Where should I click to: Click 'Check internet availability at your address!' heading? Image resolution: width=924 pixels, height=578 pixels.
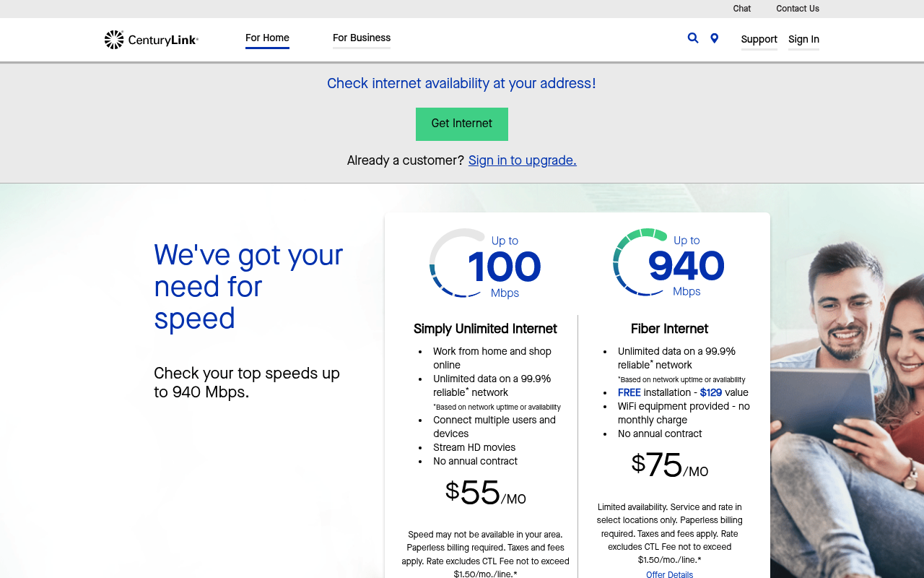[x=462, y=83]
